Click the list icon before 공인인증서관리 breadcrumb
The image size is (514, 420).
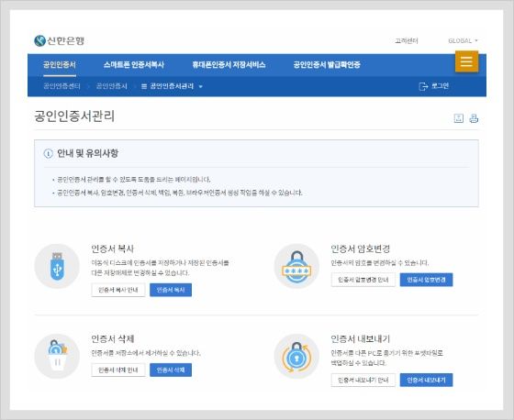[144, 86]
